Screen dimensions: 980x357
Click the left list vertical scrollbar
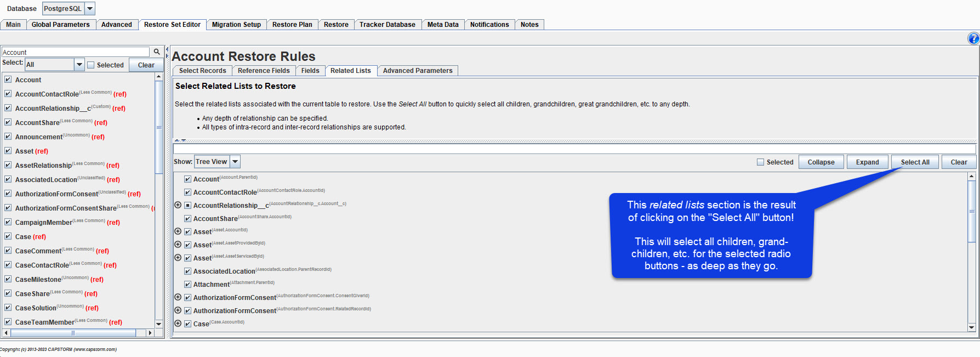[159, 127]
